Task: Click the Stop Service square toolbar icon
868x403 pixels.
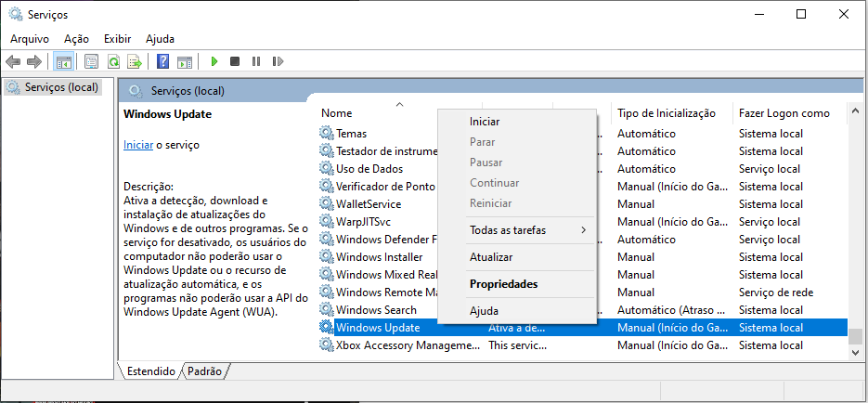Action: [x=235, y=61]
